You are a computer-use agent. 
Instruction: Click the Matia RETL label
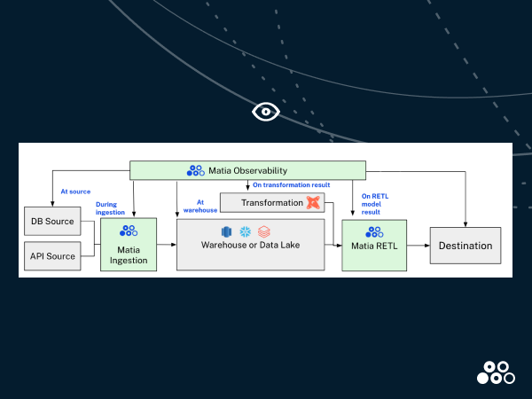point(374,246)
